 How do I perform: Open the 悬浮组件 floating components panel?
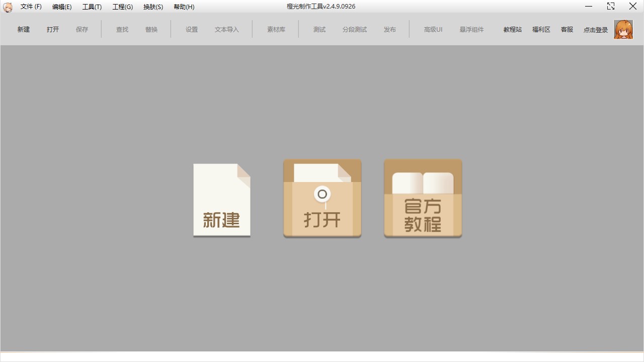pos(471,29)
